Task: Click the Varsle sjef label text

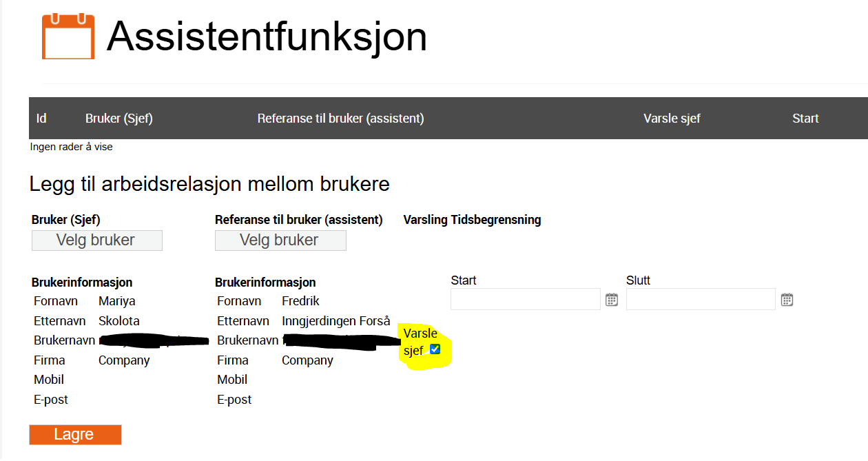Action: [420, 334]
